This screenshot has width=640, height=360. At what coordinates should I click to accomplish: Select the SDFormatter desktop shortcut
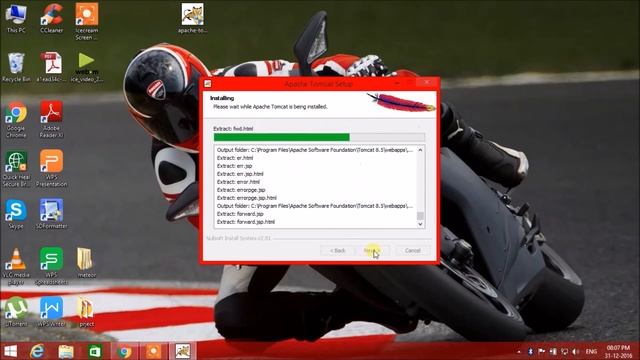(x=51, y=214)
